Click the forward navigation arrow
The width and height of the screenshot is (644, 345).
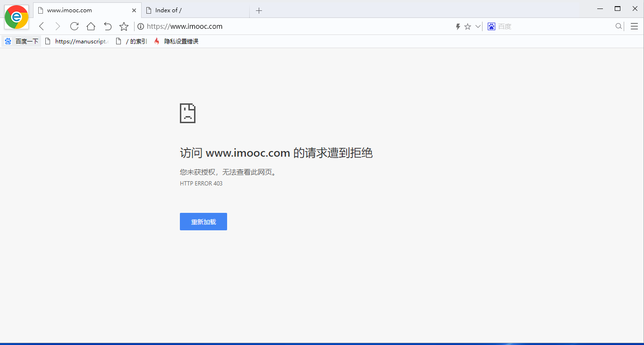pos(58,26)
